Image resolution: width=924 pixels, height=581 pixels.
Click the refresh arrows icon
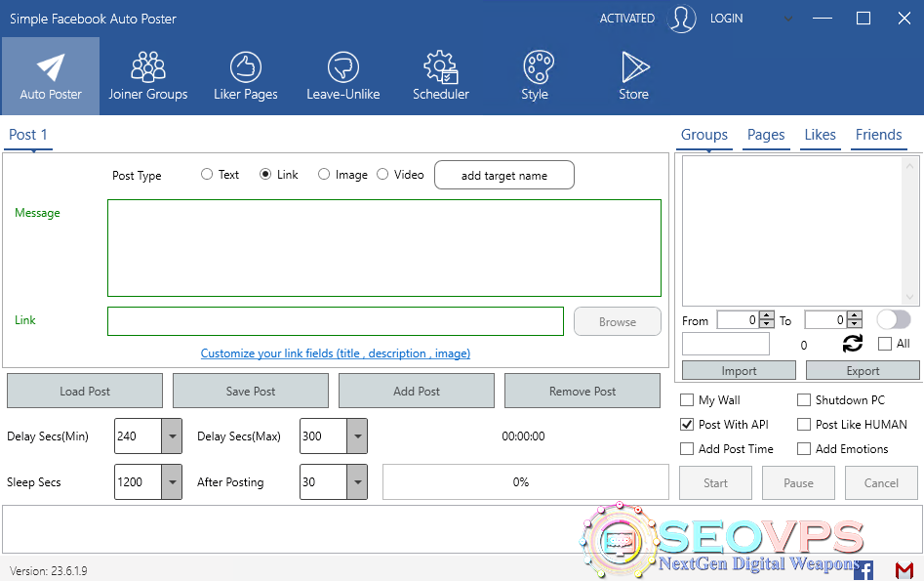[x=852, y=344]
